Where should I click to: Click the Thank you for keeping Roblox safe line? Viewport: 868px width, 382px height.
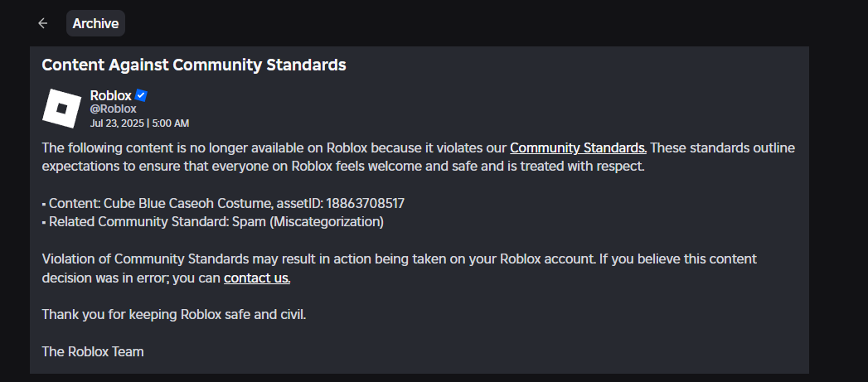click(x=174, y=315)
